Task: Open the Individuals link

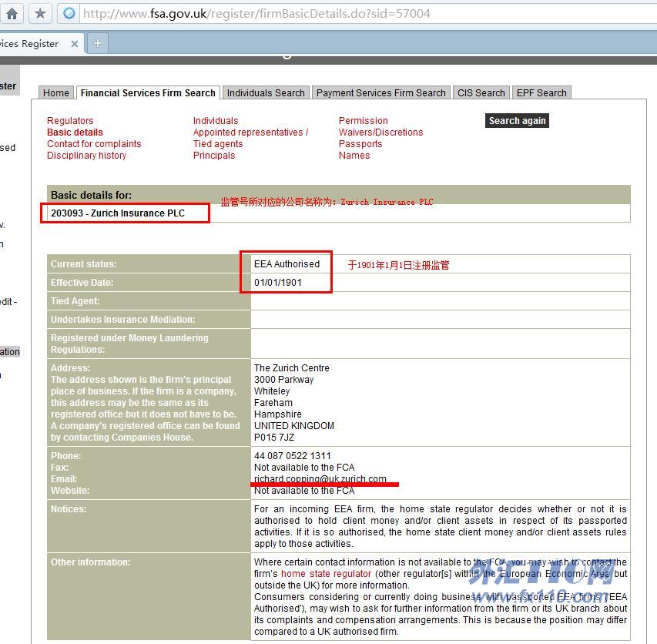Action: coord(216,121)
